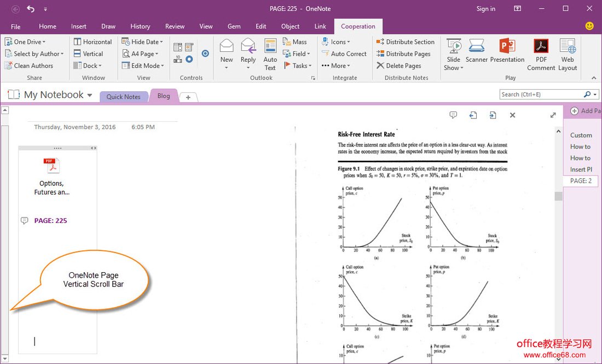Toggle Auto Correct in Integrate group
The image size is (602, 364).
344,54
